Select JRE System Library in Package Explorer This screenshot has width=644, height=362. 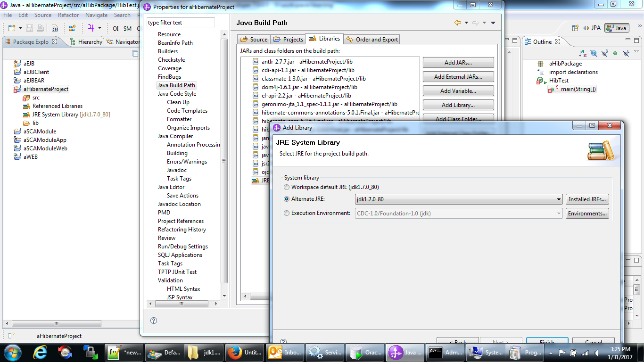point(71,115)
